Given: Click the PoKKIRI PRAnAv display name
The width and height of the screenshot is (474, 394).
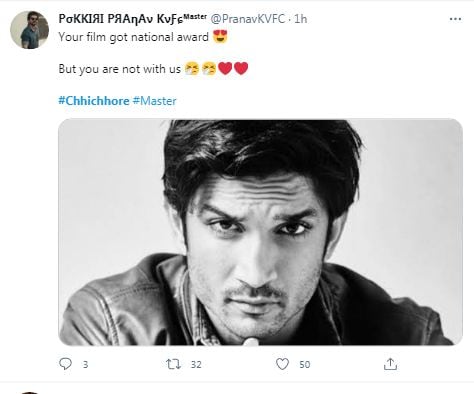Looking at the screenshot, I should point(132,19).
